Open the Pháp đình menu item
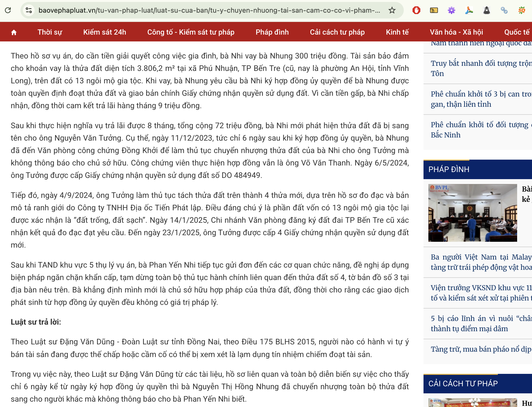Screen dimensions: 532x407 (272, 32)
